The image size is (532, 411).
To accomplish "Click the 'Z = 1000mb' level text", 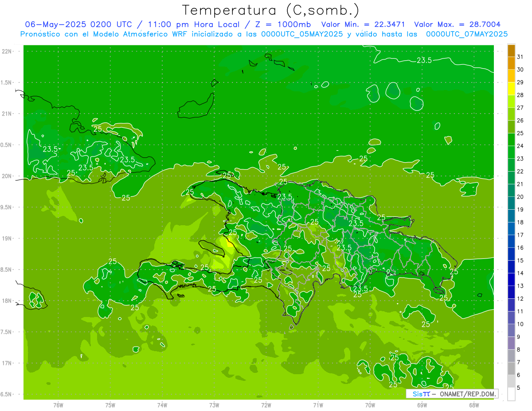I will 282,24.
